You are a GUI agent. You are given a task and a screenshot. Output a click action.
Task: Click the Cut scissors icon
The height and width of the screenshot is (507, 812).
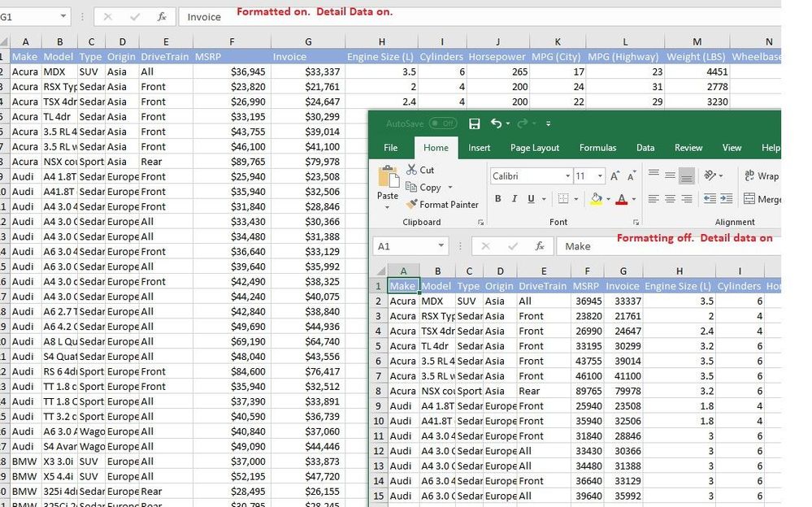(412, 169)
